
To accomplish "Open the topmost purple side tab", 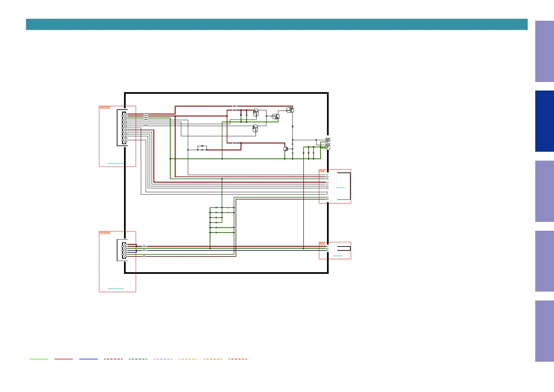I will (544, 51).
